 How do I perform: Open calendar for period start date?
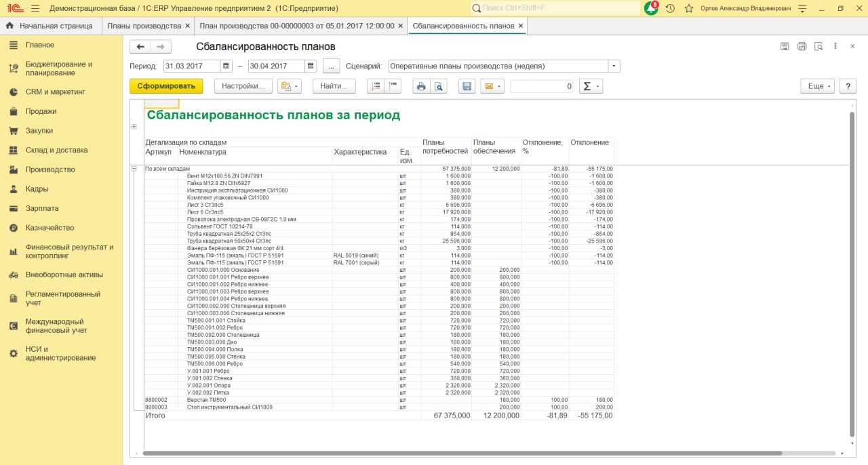pyautogui.click(x=225, y=66)
